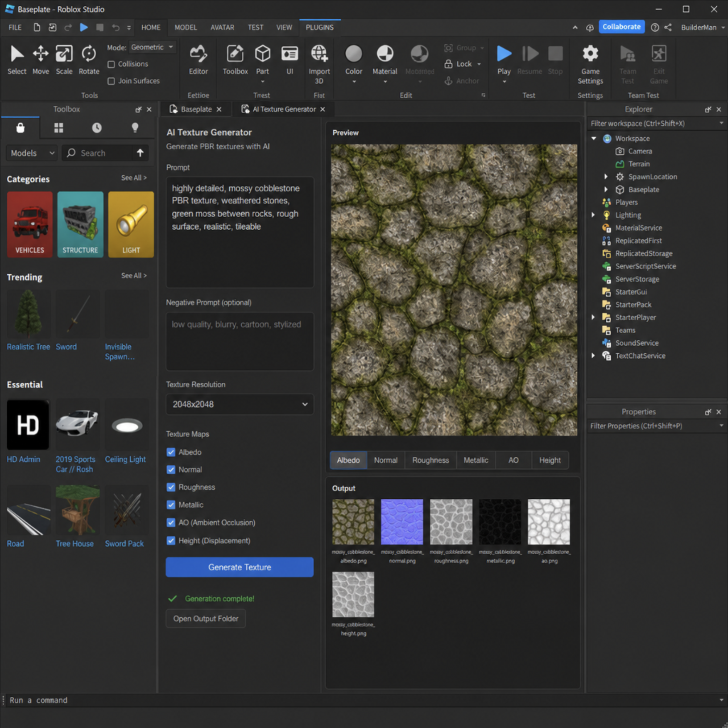Click the Run a command bar
728x728 pixels.
[364, 700]
